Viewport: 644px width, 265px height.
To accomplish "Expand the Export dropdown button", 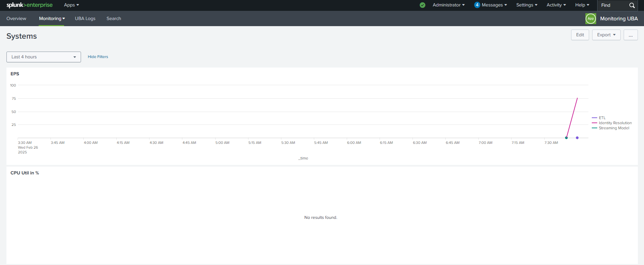I will pos(606,35).
